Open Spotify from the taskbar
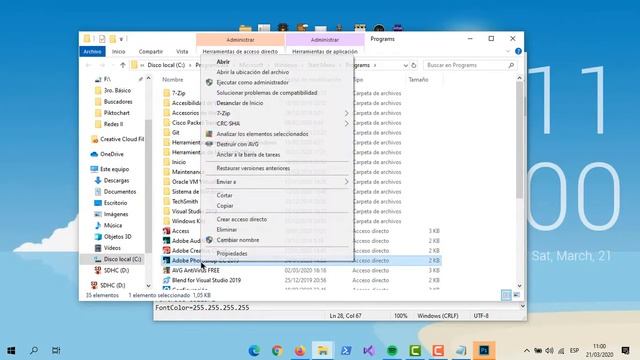 point(392,350)
